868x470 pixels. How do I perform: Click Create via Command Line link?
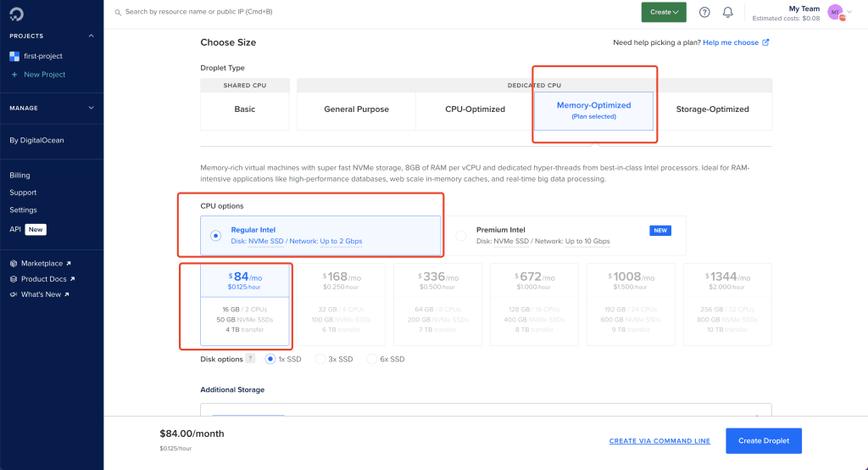[659, 441]
